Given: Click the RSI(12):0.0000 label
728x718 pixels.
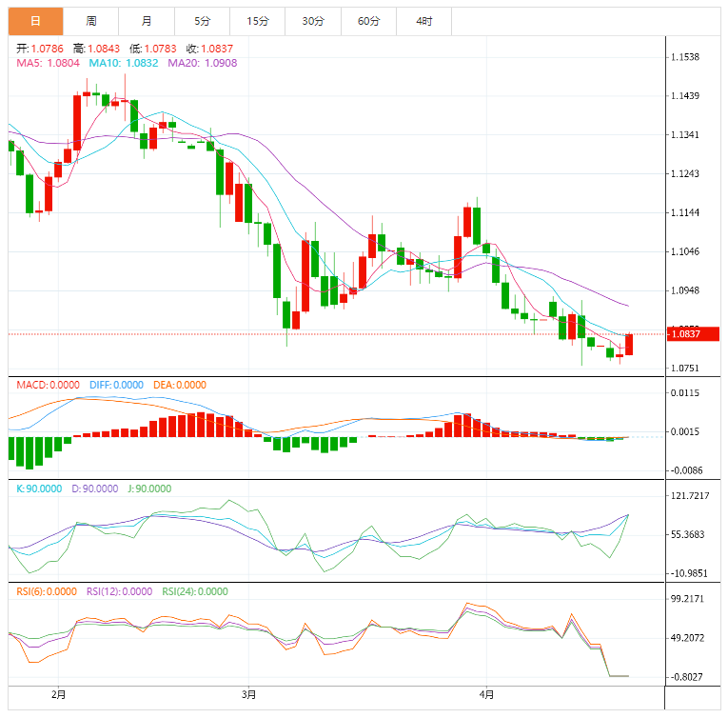Looking at the screenshot, I should click(119, 591).
